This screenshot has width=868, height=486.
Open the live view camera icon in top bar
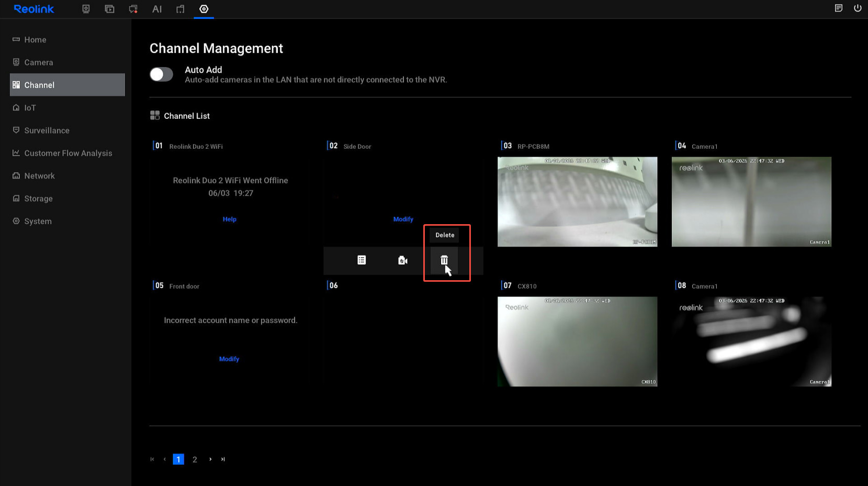[86, 9]
